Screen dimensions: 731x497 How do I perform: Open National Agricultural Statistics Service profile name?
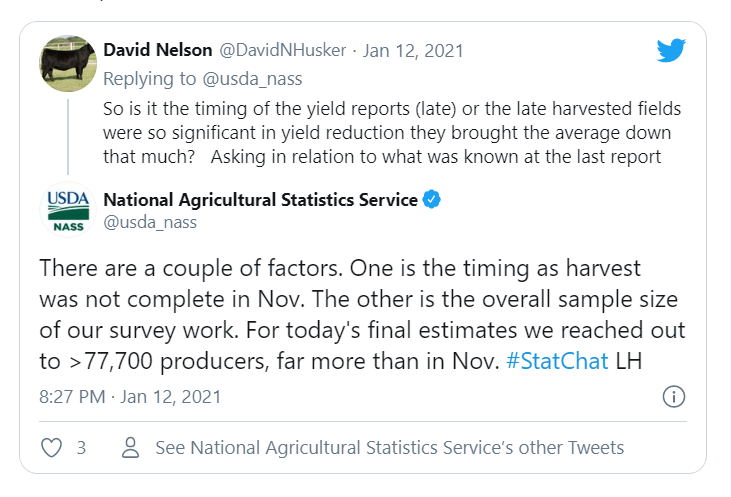(x=260, y=200)
